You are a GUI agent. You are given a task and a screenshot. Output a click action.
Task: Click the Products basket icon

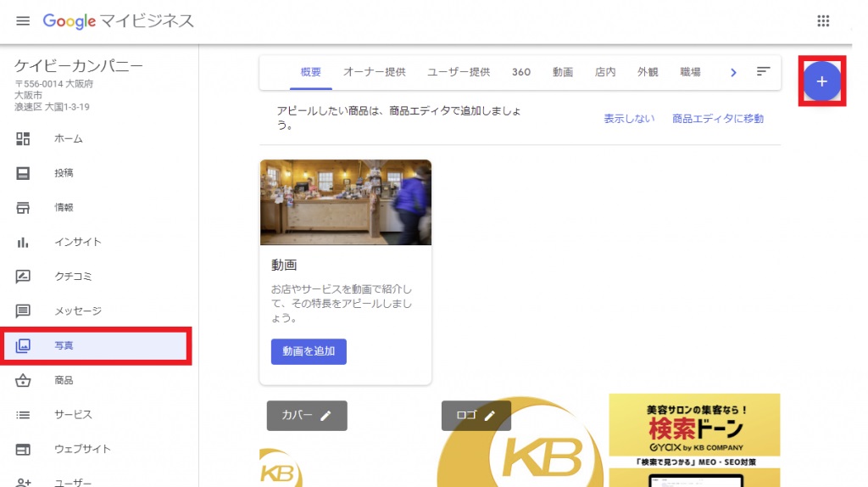[23, 380]
